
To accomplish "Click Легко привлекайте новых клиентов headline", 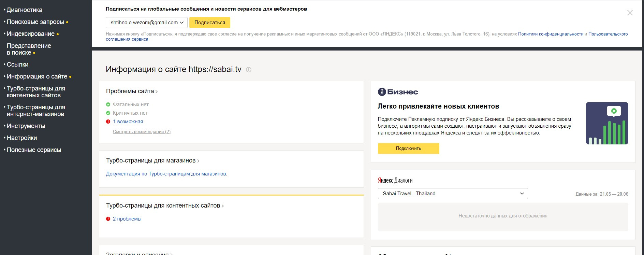I will [x=438, y=106].
